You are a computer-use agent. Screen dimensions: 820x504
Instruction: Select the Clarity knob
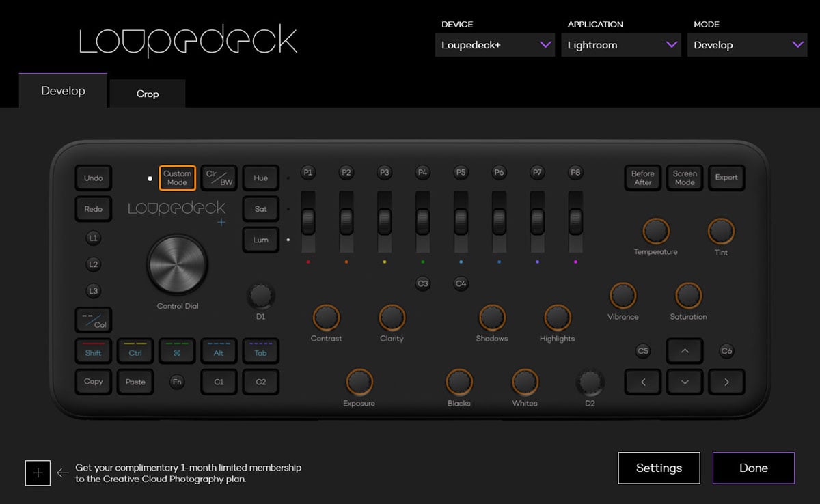[x=392, y=318]
